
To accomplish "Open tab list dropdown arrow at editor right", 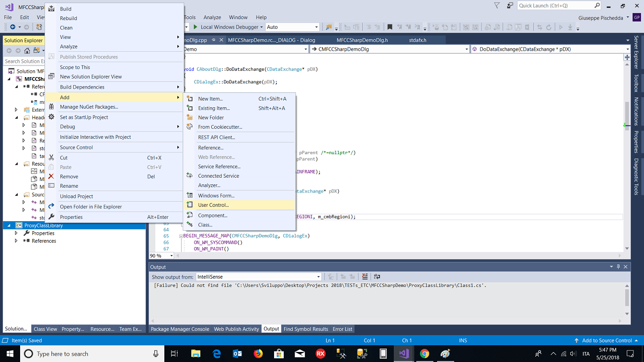I will [628, 40].
